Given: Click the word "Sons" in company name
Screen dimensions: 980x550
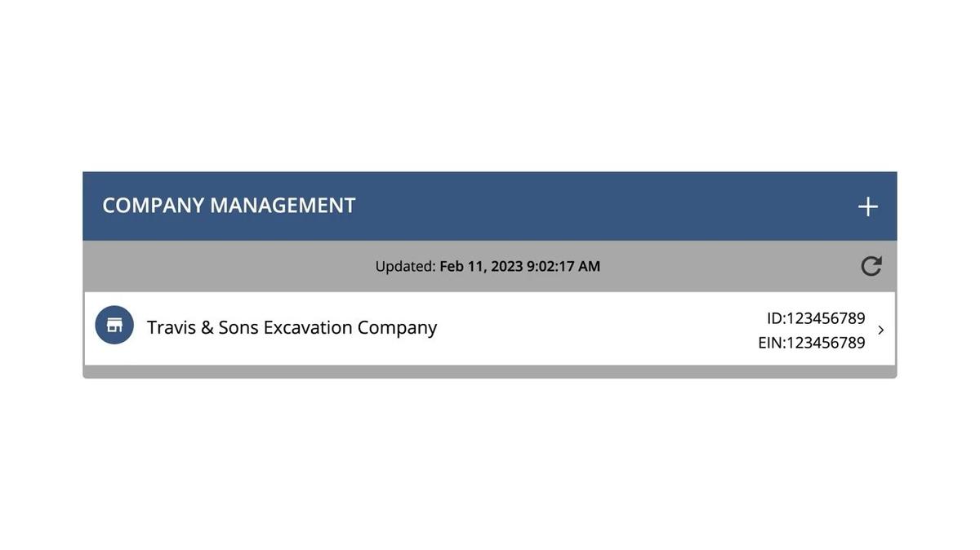Looking at the screenshot, I should [x=238, y=327].
